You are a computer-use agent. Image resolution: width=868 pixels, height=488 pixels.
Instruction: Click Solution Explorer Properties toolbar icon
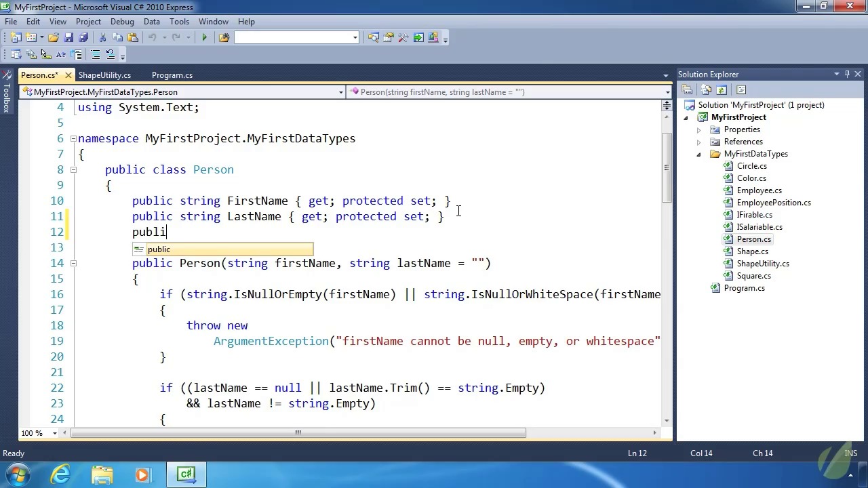click(x=687, y=90)
